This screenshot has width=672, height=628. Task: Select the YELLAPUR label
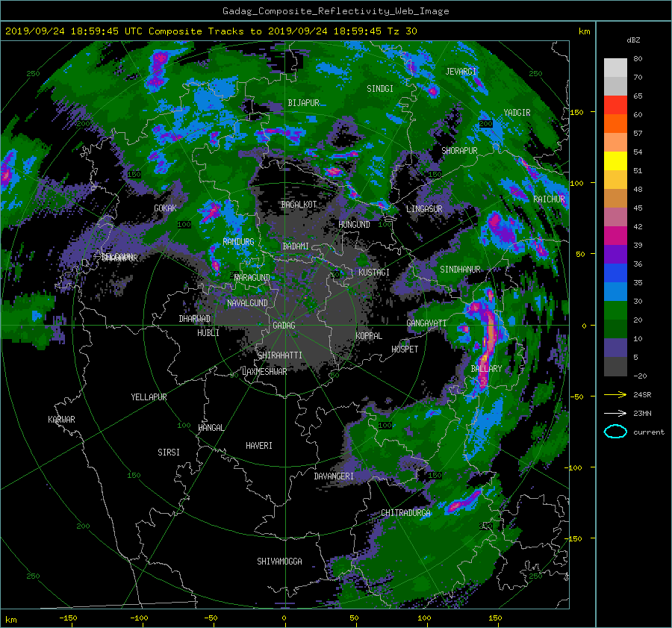coord(149,397)
